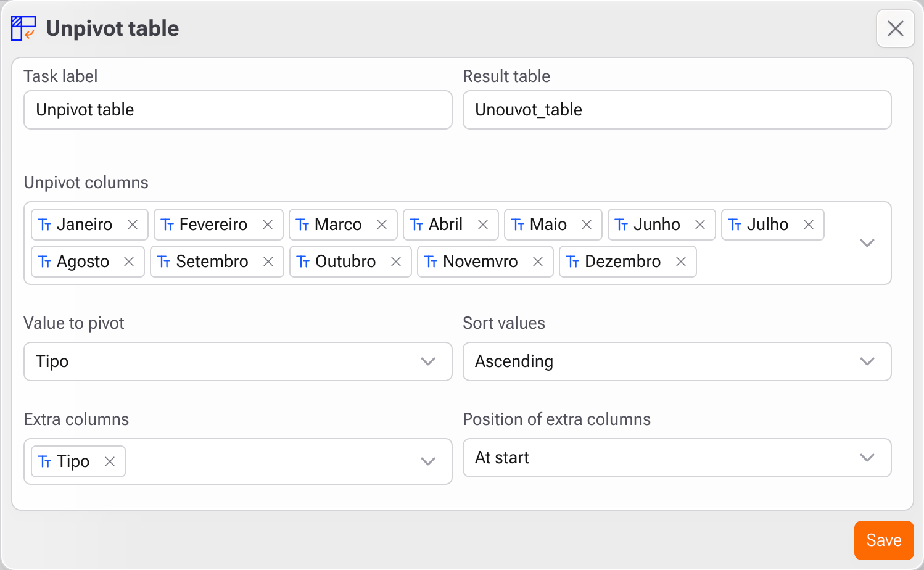Remove the Dezembro column tag
Image resolution: width=924 pixels, height=570 pixels.
(x=681, y=262)
